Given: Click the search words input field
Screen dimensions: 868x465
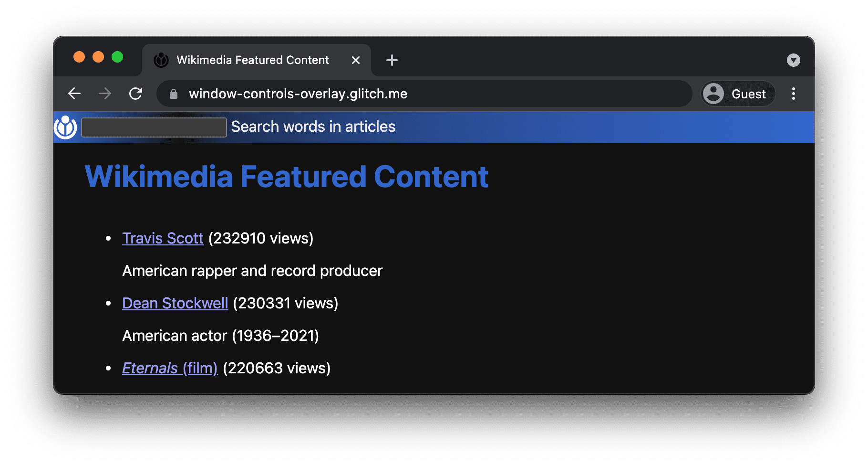Looking at the screenshot, I should pos(153,127).
